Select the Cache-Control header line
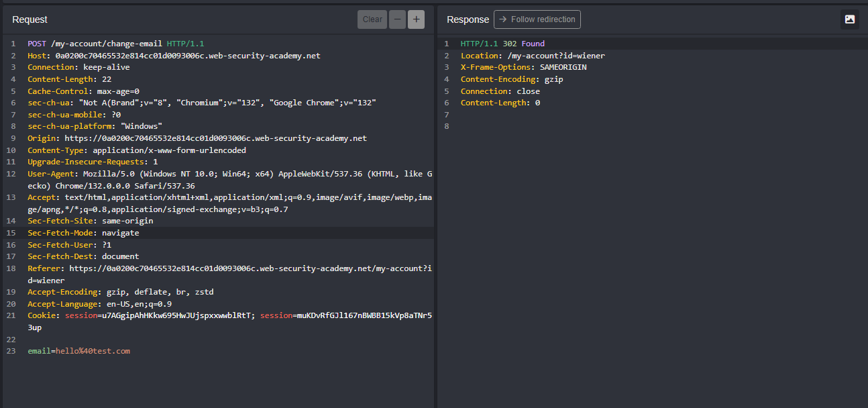The image size is (868, 408). [83, 91]
